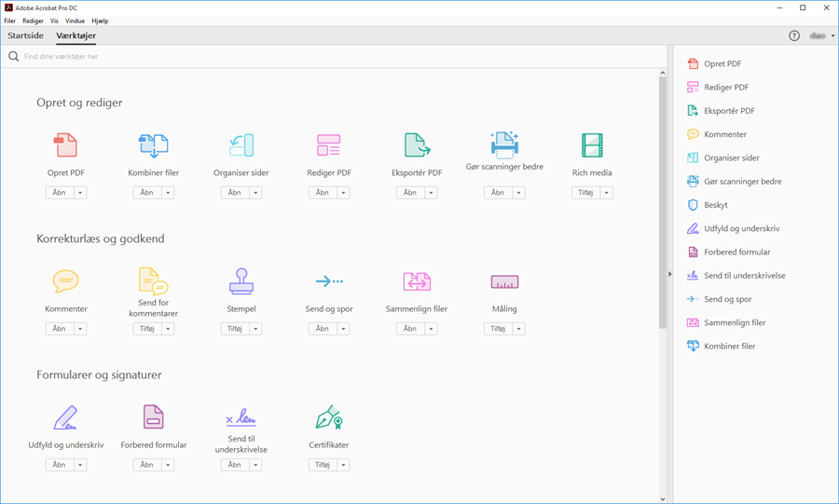Viewport: 839px width, 504px height.
Task: Open the Opret PDF tool icon
Action: click(66, 144)
